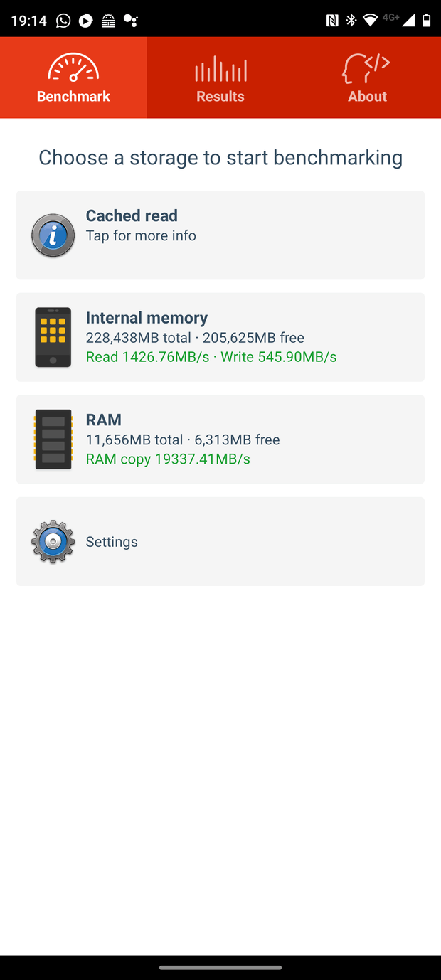Open the Settings entry

click(220, 542)
